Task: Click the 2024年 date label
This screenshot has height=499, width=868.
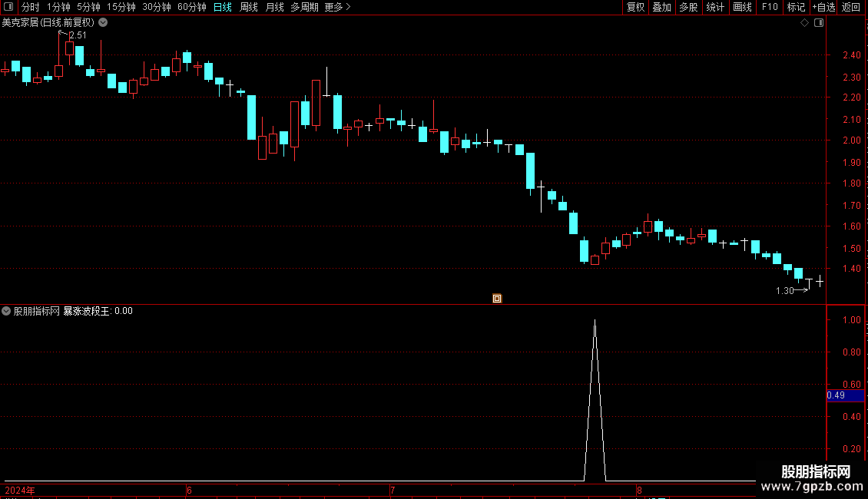Action: pos(20,490)
